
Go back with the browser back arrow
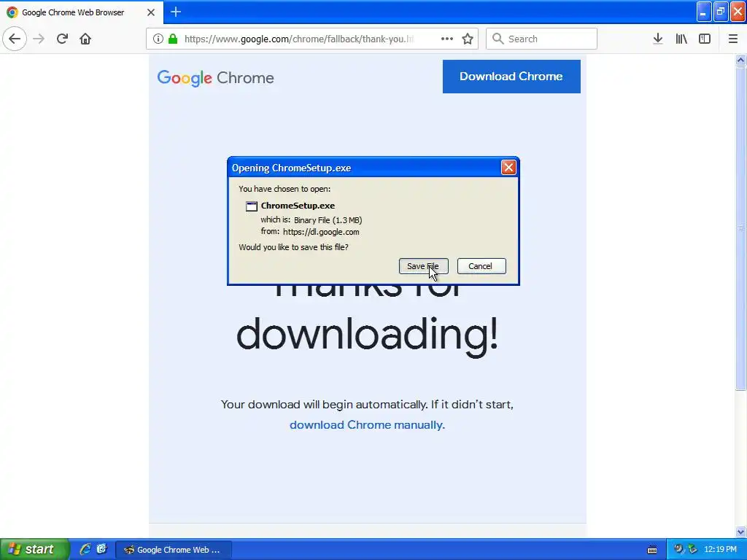point(15,39)
